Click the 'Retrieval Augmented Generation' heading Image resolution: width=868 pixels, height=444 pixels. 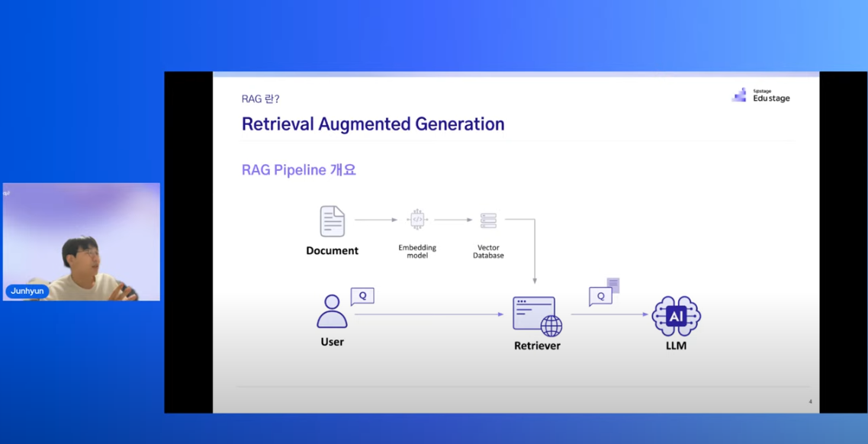373,124
